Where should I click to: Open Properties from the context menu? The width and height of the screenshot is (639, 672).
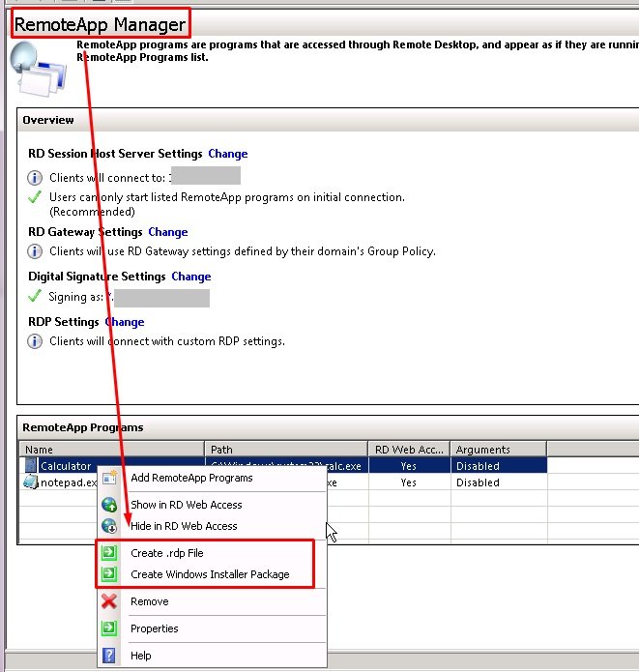tap(155, 628)
